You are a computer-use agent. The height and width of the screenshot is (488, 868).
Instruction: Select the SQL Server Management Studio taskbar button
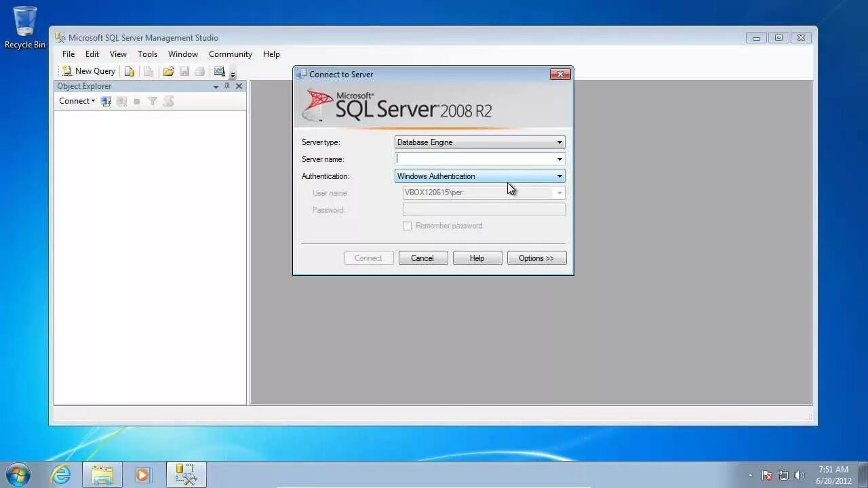186,474
